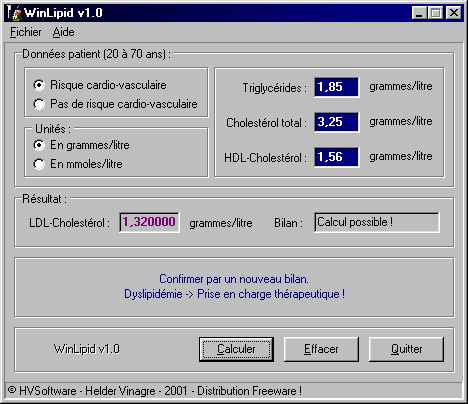The height and width of the screenshot is (404, 468).
Task: Click the Dyslipidémie diagnosis message text
Action: pyautogui.click(x=234, y=294)
